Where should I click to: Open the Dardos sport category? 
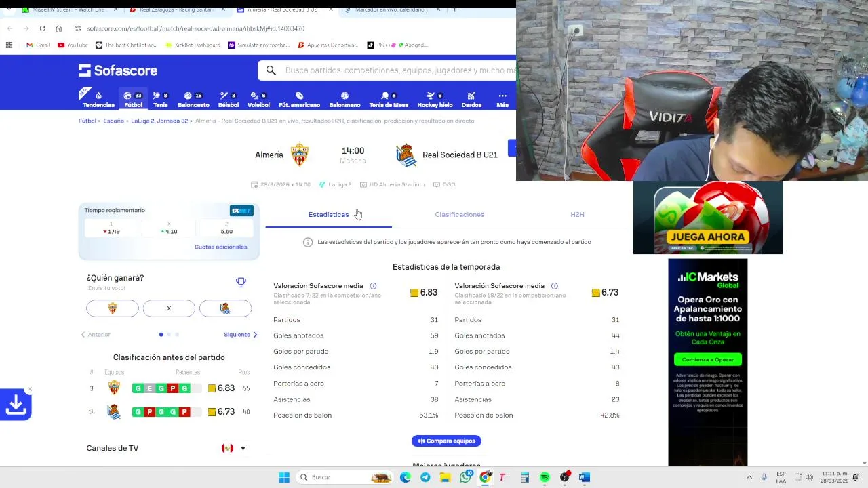[471, 100]
